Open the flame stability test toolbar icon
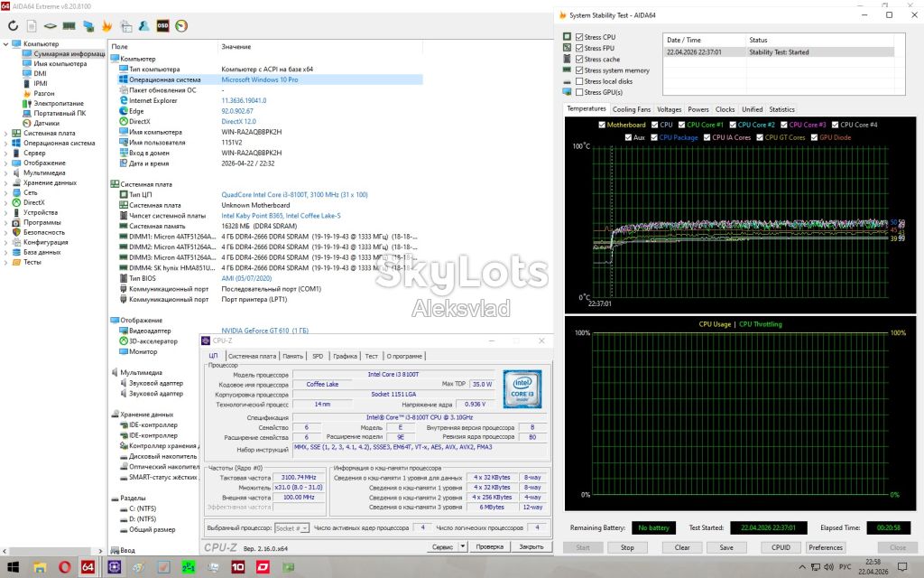This screenshot has width=924, height=578. (x=106, y=26)
